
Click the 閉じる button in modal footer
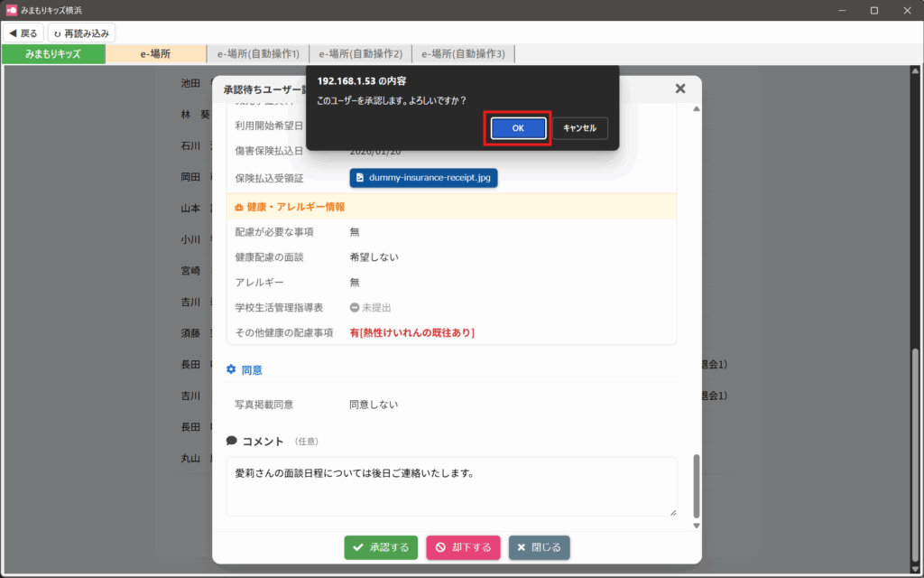pyautogui.click(x=539, y=547)
